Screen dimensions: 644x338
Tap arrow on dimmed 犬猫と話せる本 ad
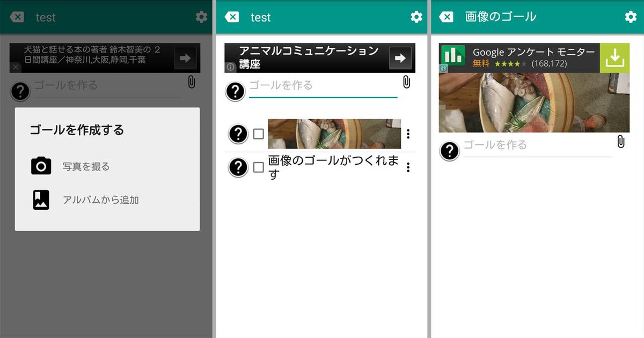[x=185, y=58]
